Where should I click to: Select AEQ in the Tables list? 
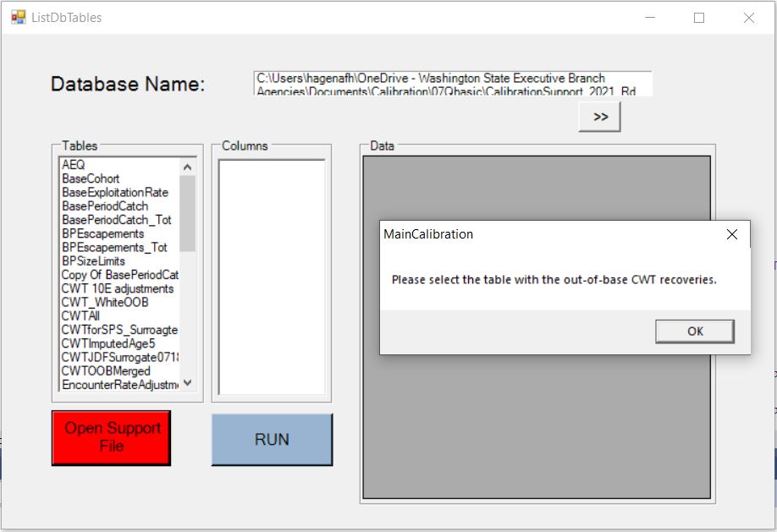(74, 164)
